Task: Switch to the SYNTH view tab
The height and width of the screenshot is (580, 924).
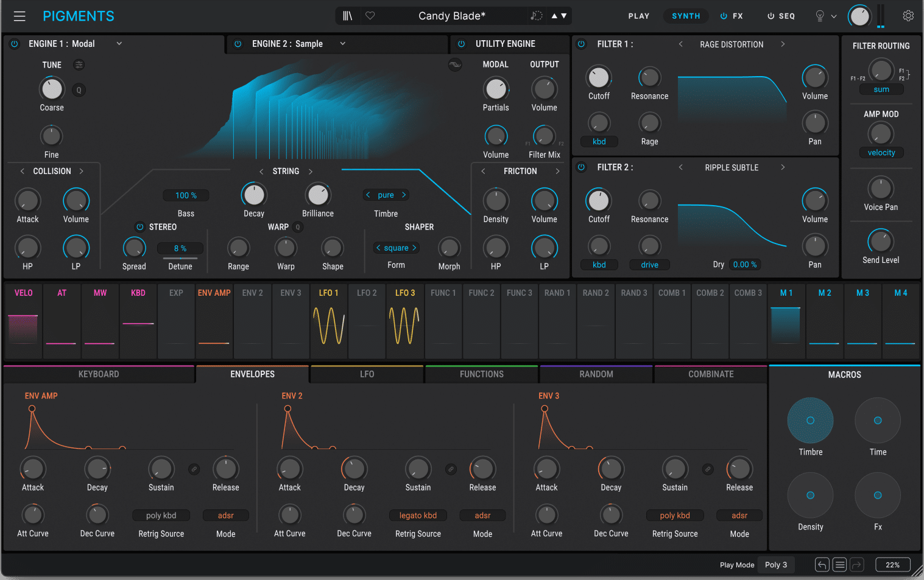Action: [686, 16]
